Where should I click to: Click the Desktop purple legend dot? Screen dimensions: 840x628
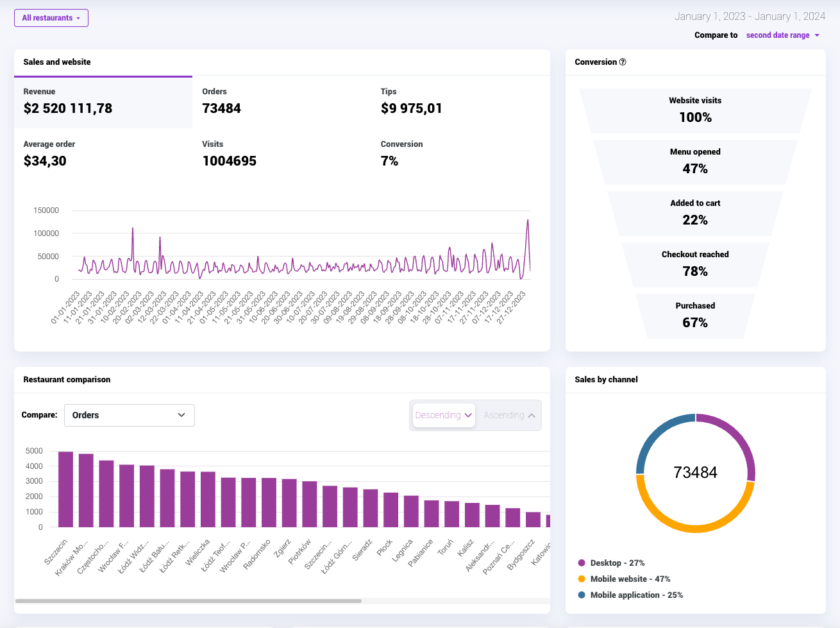582,563
